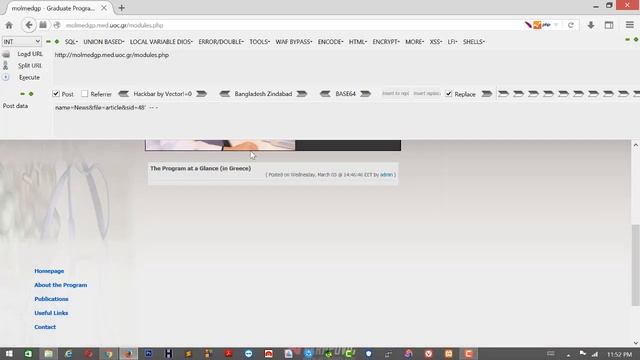Open the Homepage link

click(x=49, y=271)
